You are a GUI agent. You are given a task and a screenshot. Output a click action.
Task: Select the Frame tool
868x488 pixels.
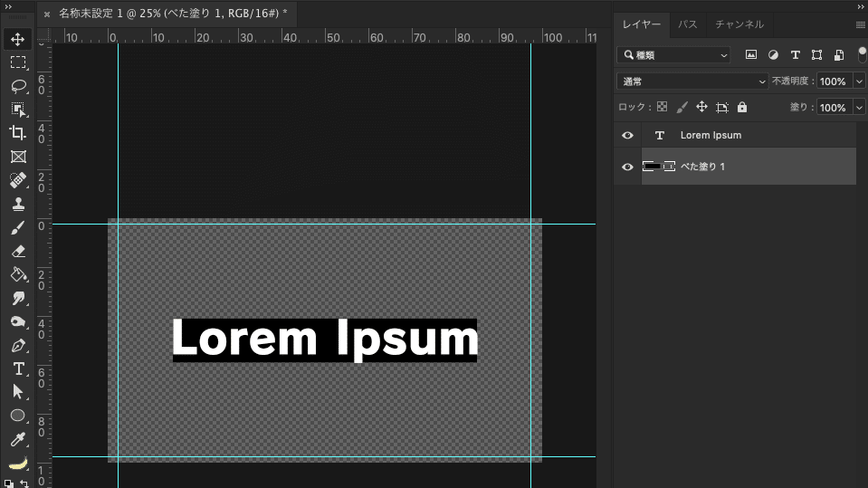(18, 157)
